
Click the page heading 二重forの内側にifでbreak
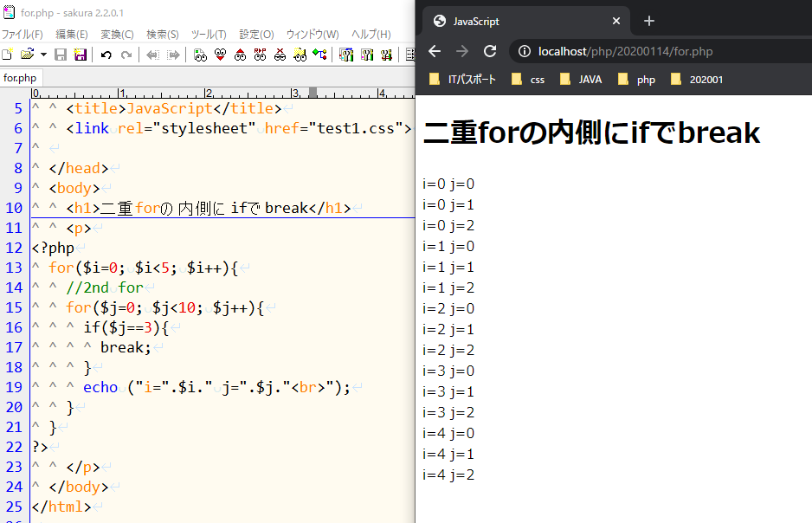591,132
